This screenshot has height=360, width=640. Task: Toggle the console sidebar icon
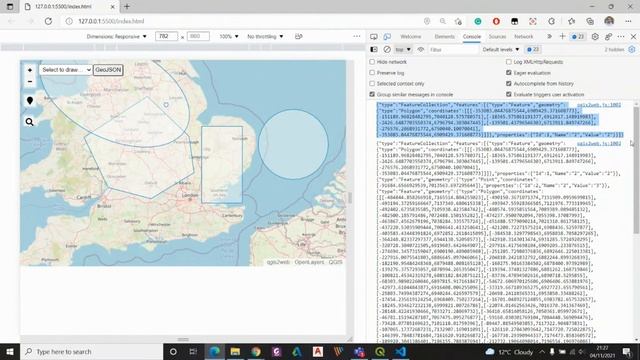click(373, 49)
